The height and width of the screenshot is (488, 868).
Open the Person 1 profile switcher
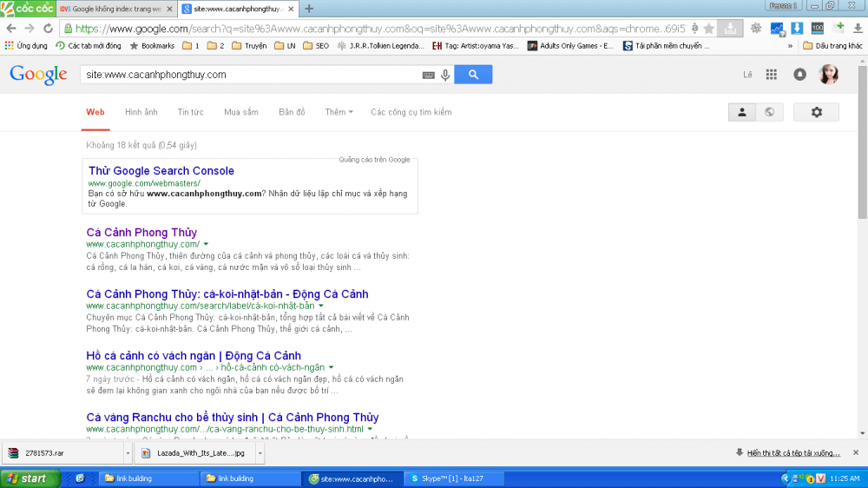point(783,6)
